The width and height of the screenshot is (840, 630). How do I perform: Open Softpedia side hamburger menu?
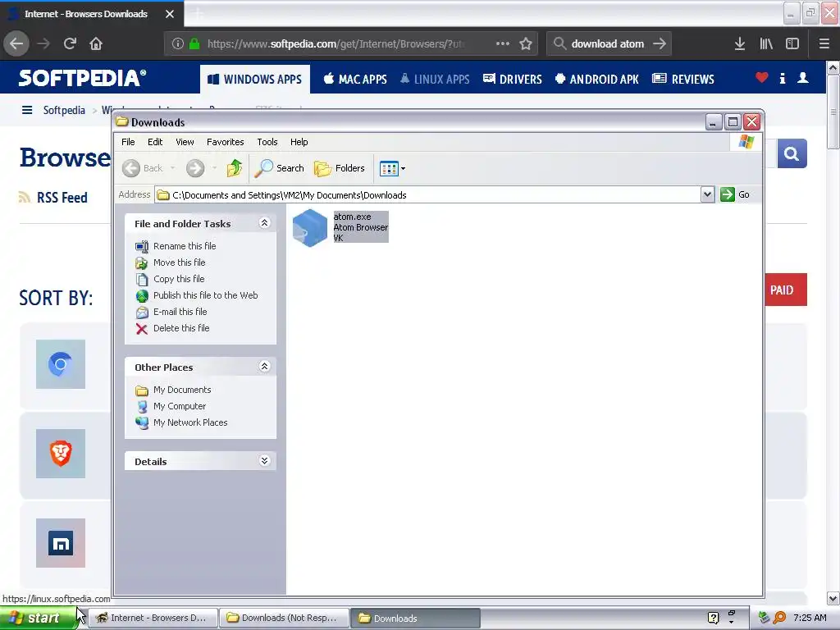click(27, 110)
